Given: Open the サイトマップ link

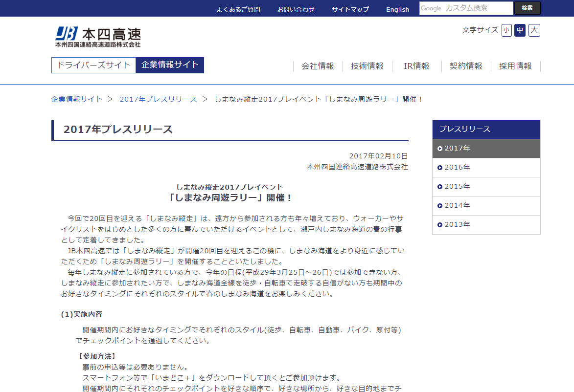Looking at the screenshot, I should tap(350, 9).
